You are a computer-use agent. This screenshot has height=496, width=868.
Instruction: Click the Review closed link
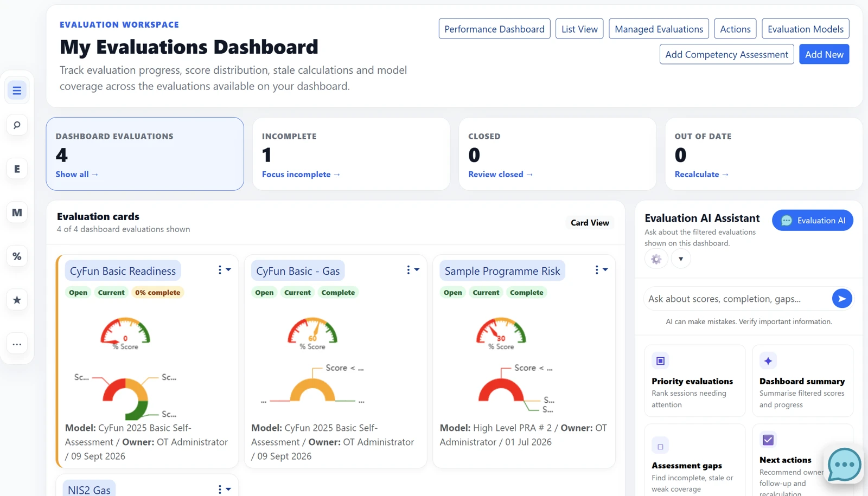point(501,174)
